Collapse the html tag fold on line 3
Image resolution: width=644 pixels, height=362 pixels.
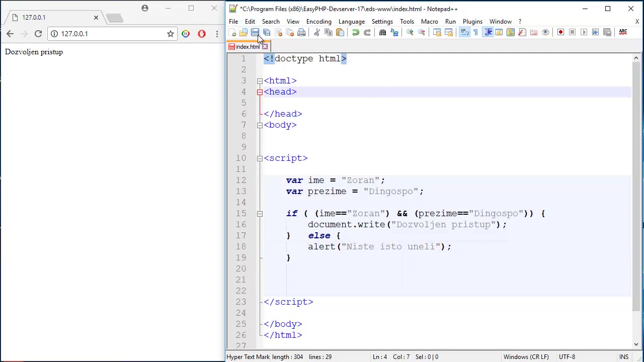[x=260, y=81]
